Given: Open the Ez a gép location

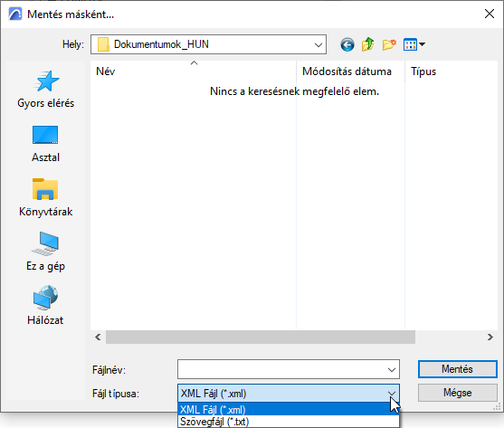Looking at the screenshot, I should point(45,252).
